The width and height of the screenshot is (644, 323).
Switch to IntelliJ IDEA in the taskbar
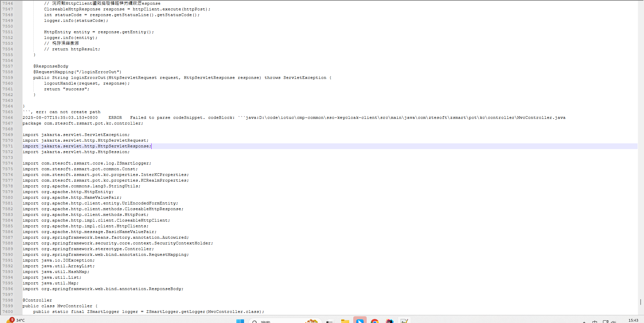tap(389, 321)
